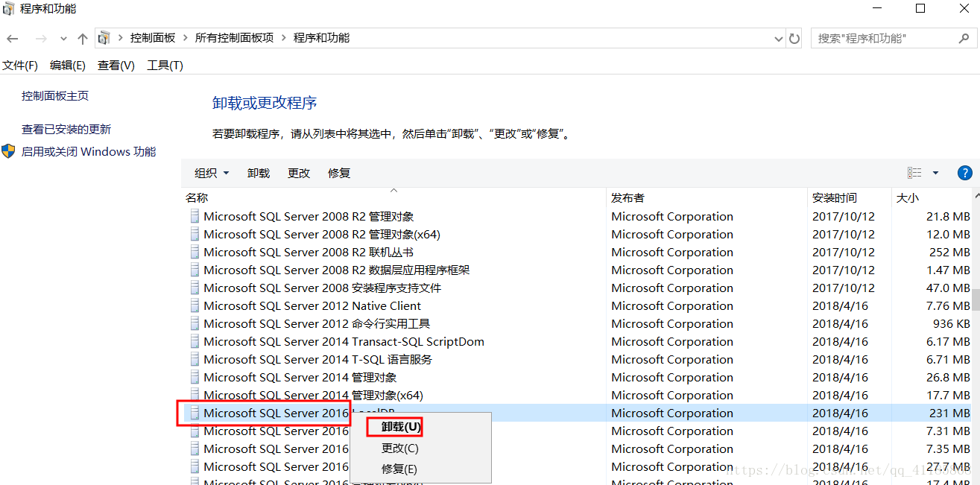Sort by the 发布者 column header
This screenshot has width=980, height=485.
(708, 198)
